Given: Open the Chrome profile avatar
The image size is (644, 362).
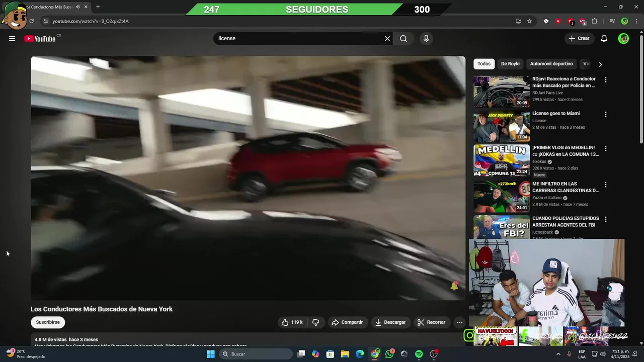Looking at the screenshot, I should click(624, 21).
